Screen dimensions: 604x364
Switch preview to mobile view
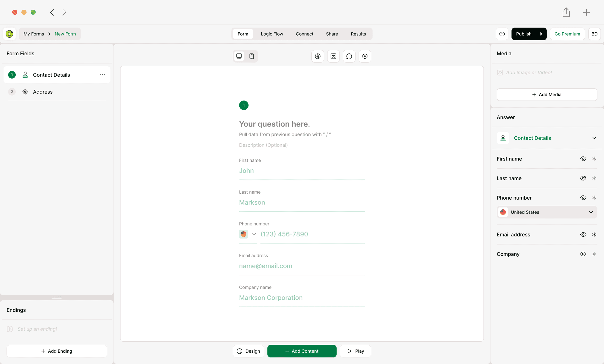251,56
